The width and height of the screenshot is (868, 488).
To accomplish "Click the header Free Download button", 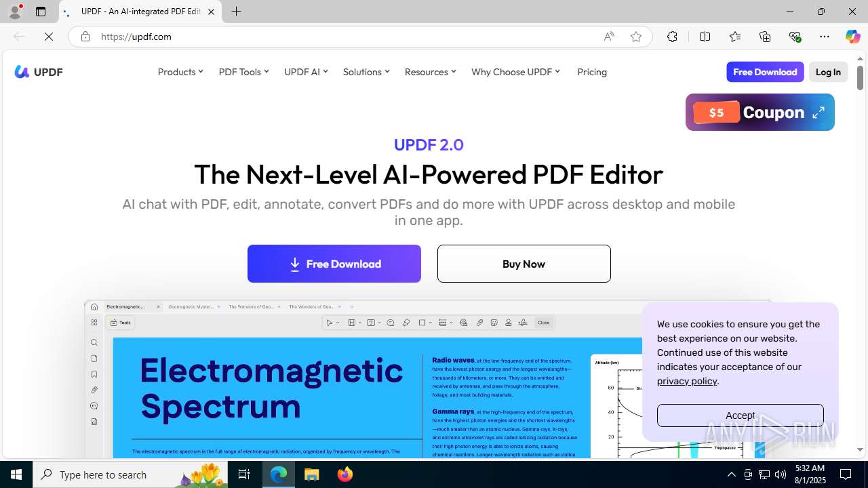I will (765, 72).
